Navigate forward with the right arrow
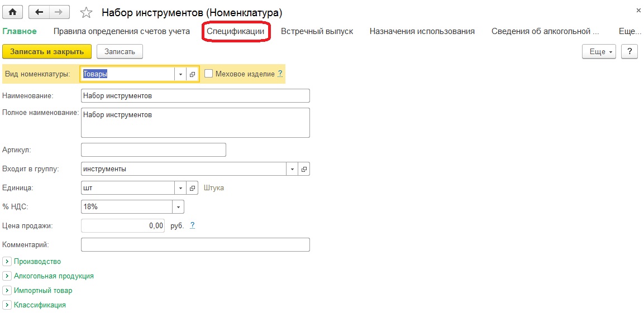The height and width of the screenshot is (313, 644). point(59,12)
